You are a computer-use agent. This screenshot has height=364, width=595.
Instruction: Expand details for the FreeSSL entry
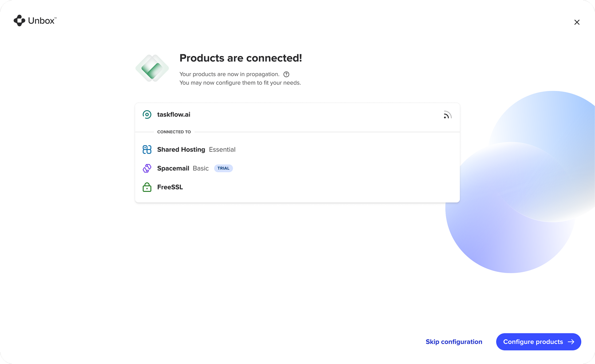click(170, 187)
